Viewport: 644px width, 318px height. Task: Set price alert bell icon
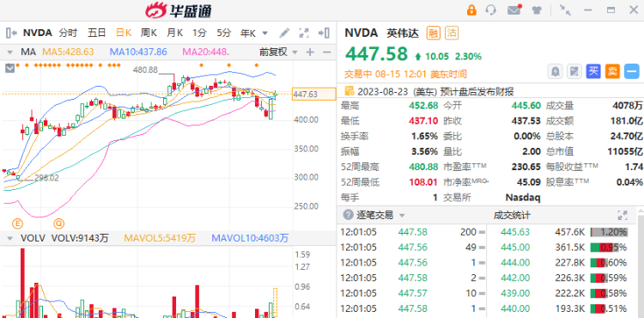pos(556,71)
